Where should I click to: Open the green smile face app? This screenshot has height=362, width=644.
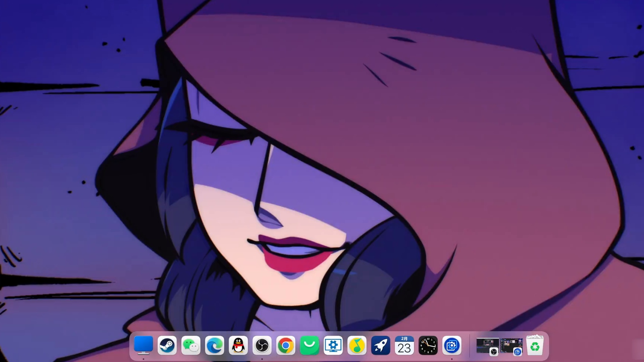pos(309,346)
